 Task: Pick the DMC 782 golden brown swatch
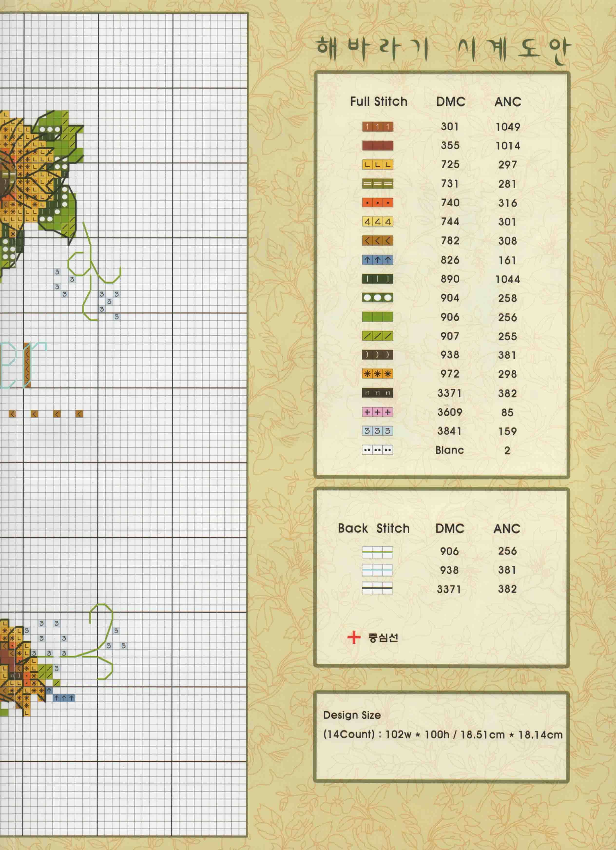point(377,241)
